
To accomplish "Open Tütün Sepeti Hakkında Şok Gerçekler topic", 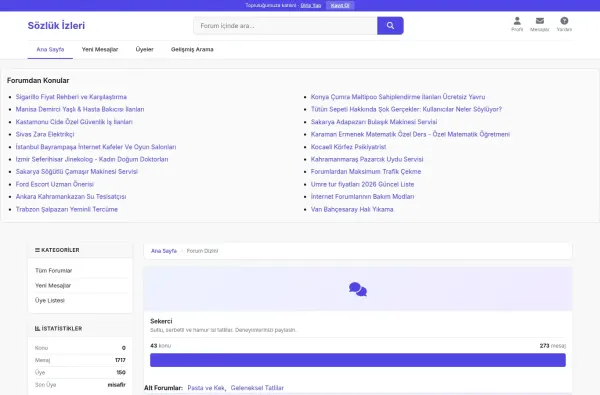I will point(406,109).
